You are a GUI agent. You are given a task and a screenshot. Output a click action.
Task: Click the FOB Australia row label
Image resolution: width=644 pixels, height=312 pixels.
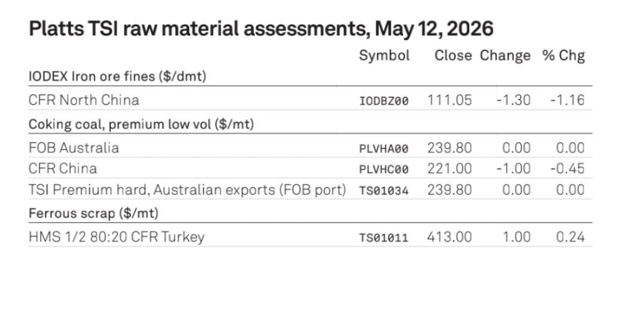click(x=74, y=148)
